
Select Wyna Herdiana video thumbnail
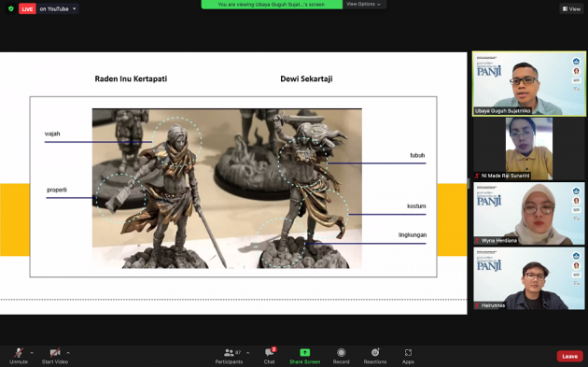point(529,214)
